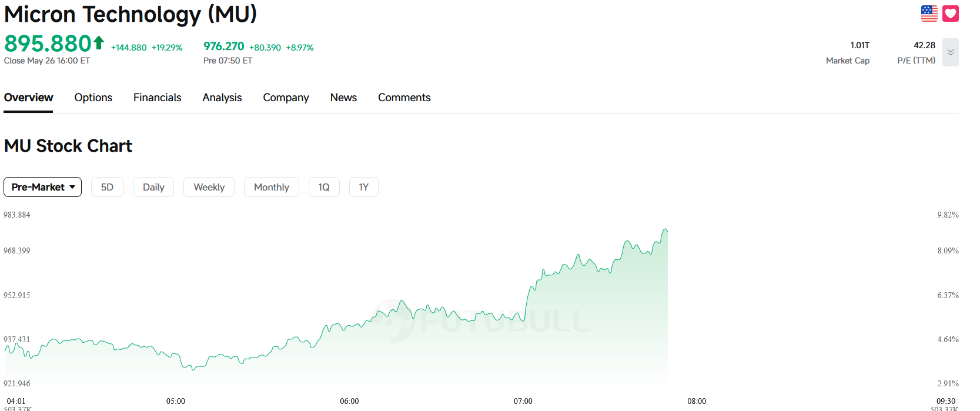Click the P/E (TTM) label
This screenshot has height=411, width=980.
(x=917, y=61)
